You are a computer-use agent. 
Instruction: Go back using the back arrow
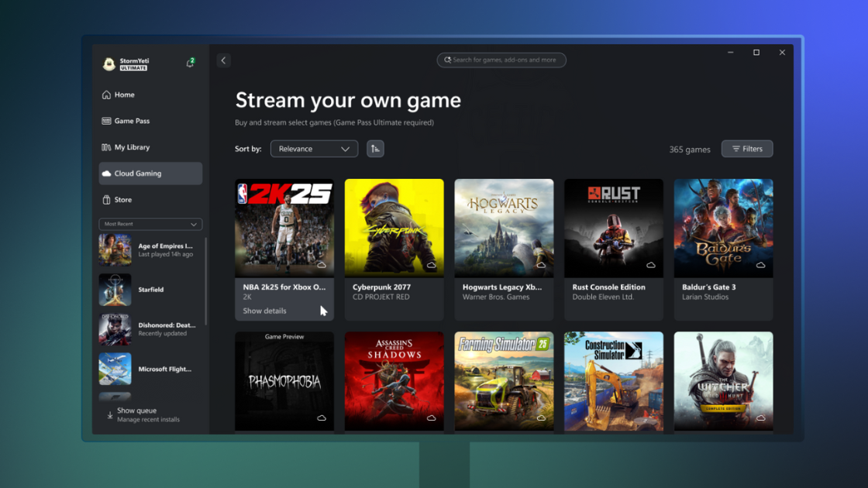[x=224, y=60]
